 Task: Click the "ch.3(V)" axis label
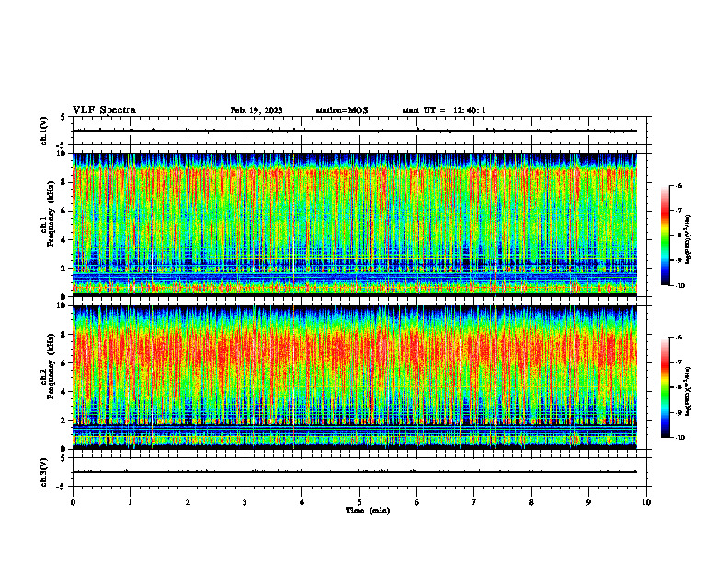click(44, 472)
